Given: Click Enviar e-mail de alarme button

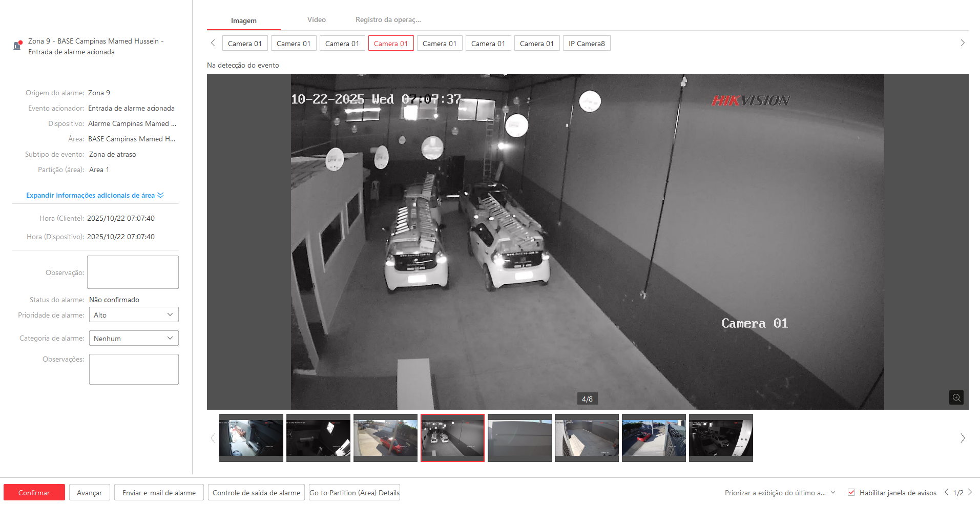Looking at the screenshot, I should (159, 493).
